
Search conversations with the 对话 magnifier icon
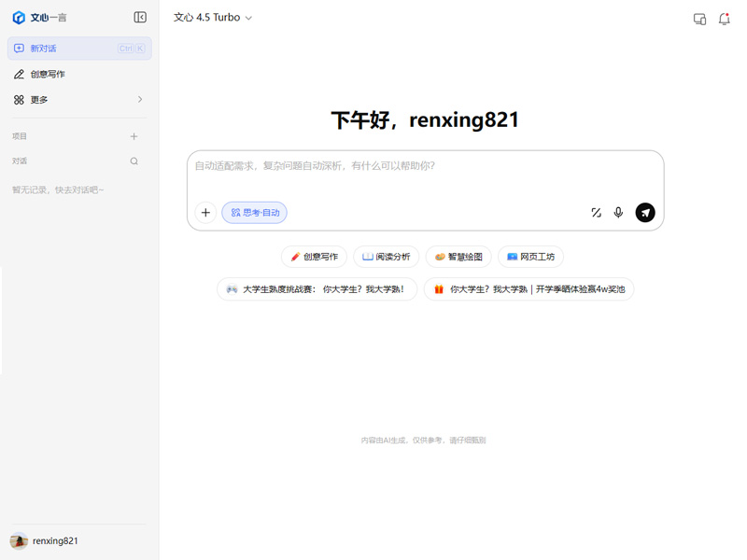(x=134, y=161)
